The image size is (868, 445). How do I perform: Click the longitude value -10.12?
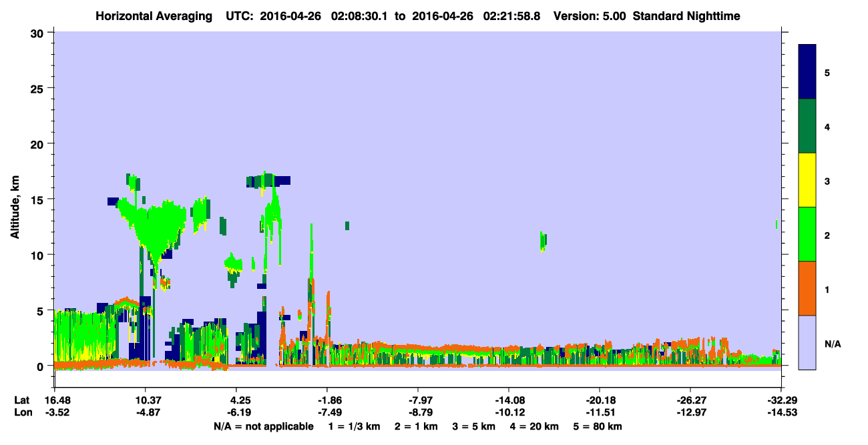(x=508, y=412)
